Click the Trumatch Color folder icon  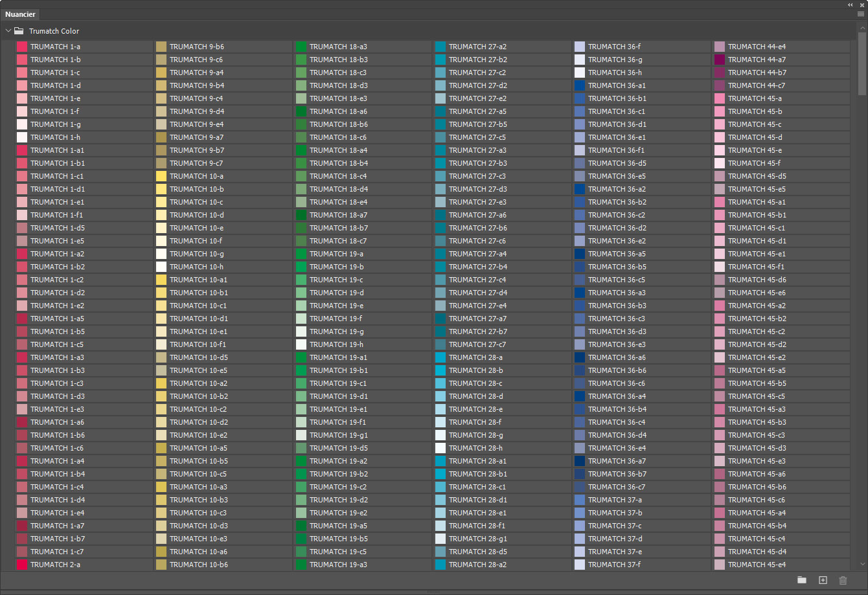(x=19, y=31)
